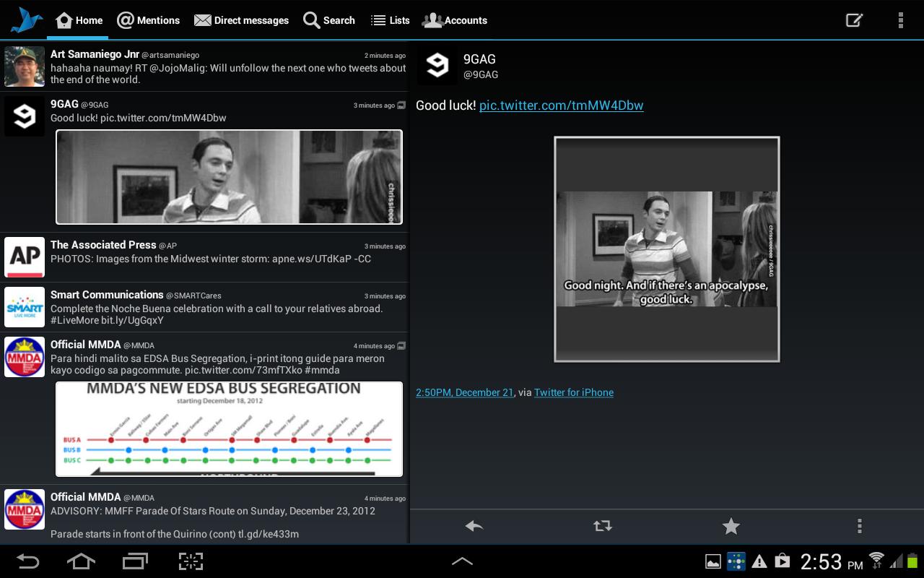
Task: Open the compose new tweet icon
Action: click(x=855, y=20)
